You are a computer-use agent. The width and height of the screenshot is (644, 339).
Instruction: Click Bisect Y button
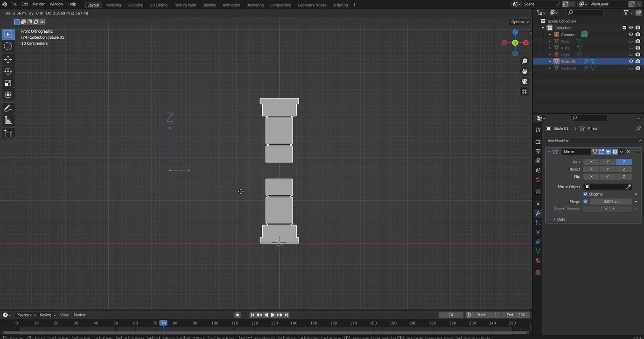[608, 169]
